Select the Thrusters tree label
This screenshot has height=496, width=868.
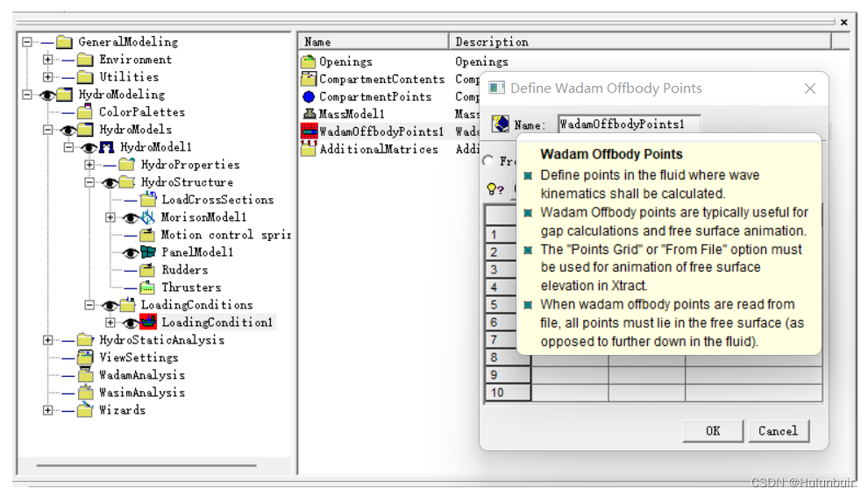point(191,287)
